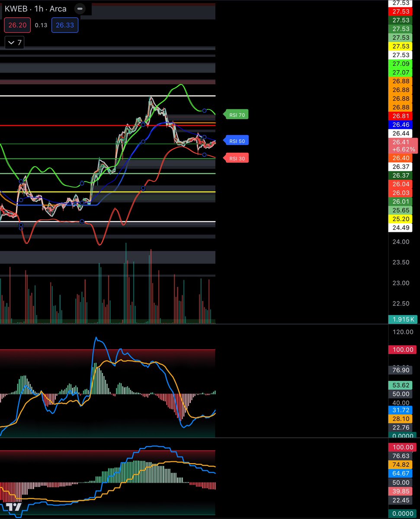The image size is (420, 519).
Task: Click the 24.00 price axis tick
Action: 401,242
